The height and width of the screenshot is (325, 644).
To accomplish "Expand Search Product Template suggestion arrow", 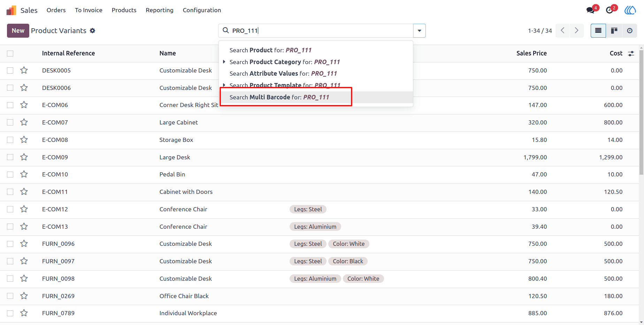I will coord(224,85).
